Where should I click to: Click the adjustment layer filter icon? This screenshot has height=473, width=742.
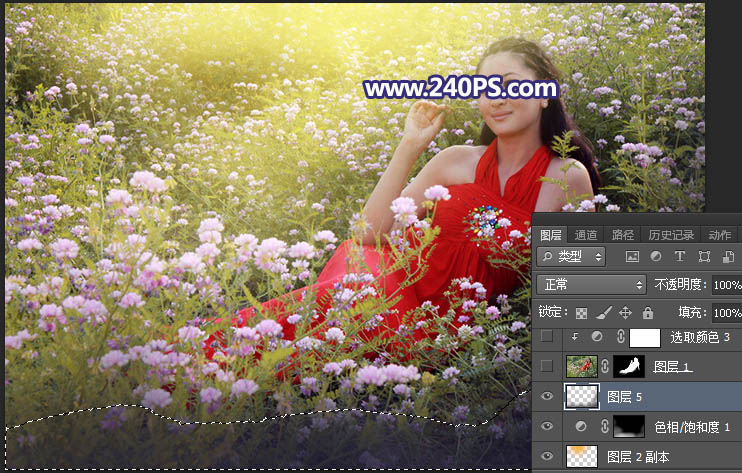(x=656, y=257)
